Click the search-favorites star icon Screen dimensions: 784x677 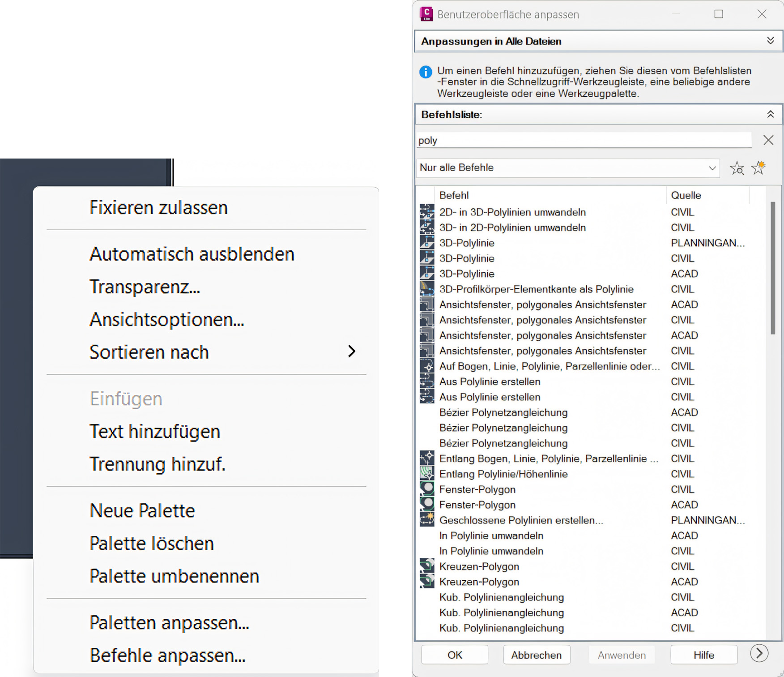[737, 168]
